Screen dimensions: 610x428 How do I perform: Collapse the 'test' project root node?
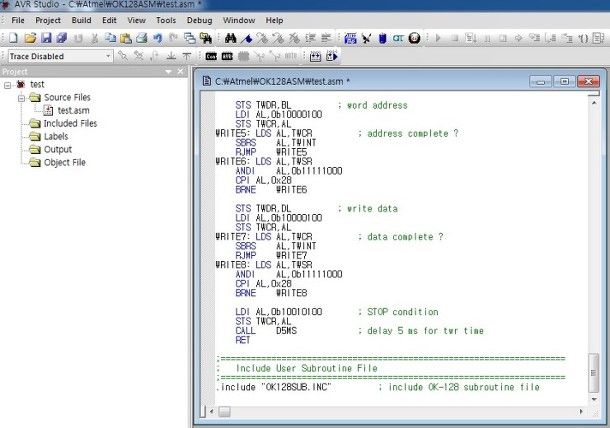[x=7, y=85]
